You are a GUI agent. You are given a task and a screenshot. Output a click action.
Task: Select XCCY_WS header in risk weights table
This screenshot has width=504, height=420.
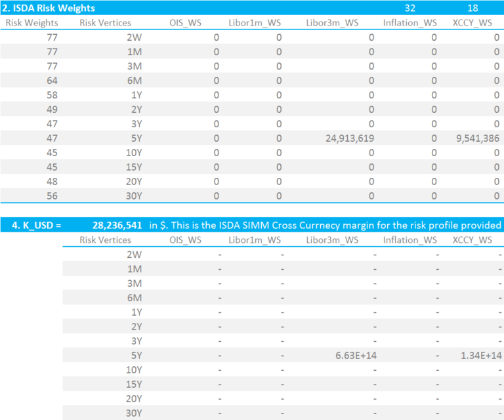coord(472,23)
